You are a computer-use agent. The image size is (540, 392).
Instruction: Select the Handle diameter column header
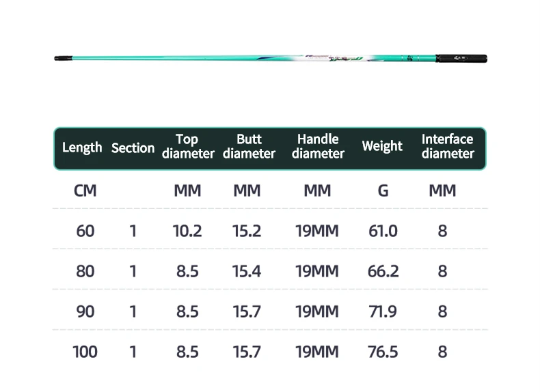[x=318, y=147]
